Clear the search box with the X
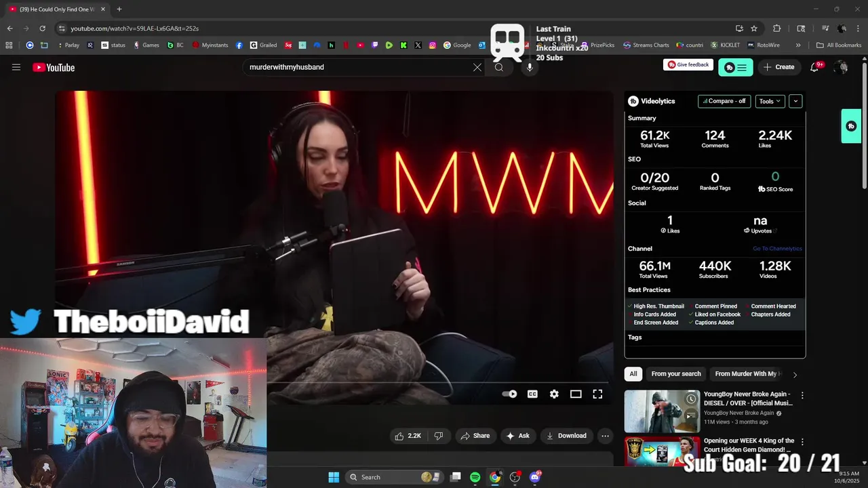This screenshot has height=488, width=868. (x=477, y=67)
